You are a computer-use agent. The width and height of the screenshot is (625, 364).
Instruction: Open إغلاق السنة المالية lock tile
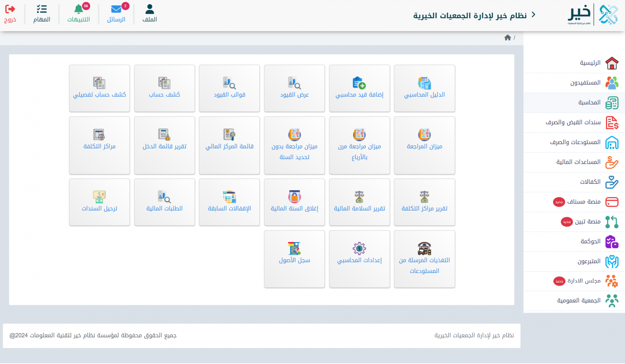(294, 202)
